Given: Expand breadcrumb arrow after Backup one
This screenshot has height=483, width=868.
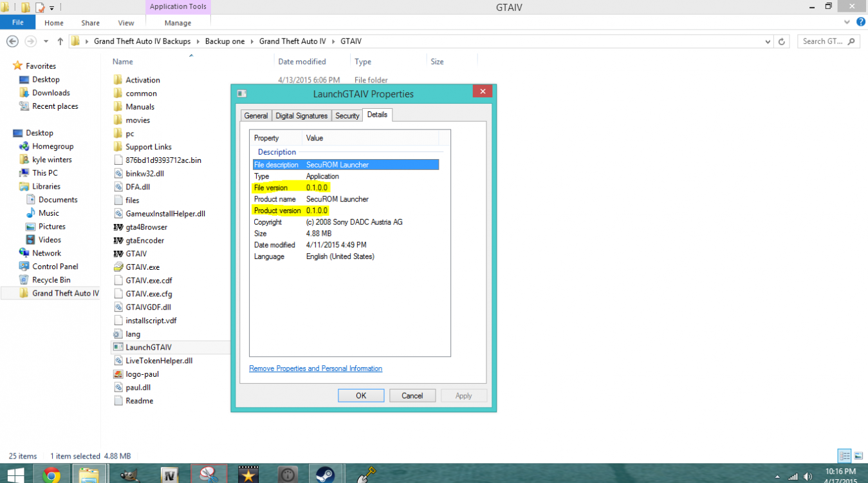Looking at the screenshot, I should pyautogui.click(x=252, y=41).
